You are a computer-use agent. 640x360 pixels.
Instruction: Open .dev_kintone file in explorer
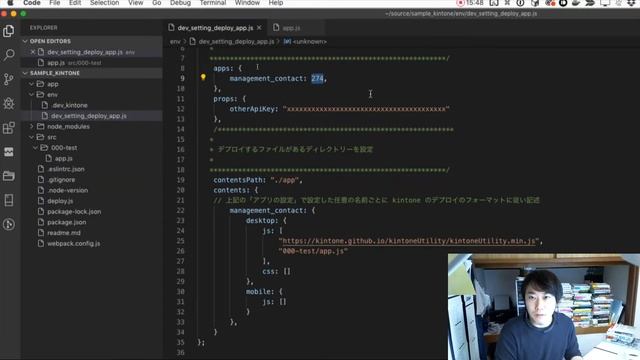pyautogui.click(x=69, y=105)
